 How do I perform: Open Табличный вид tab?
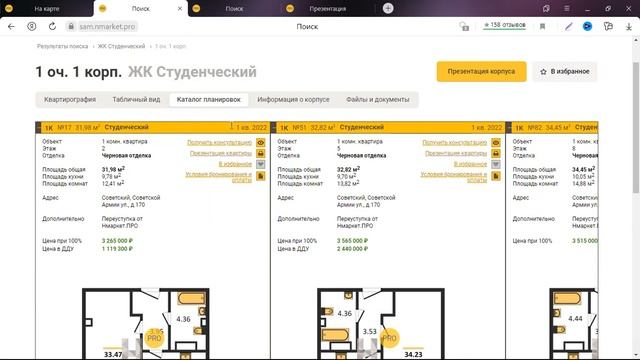point(136,100)
